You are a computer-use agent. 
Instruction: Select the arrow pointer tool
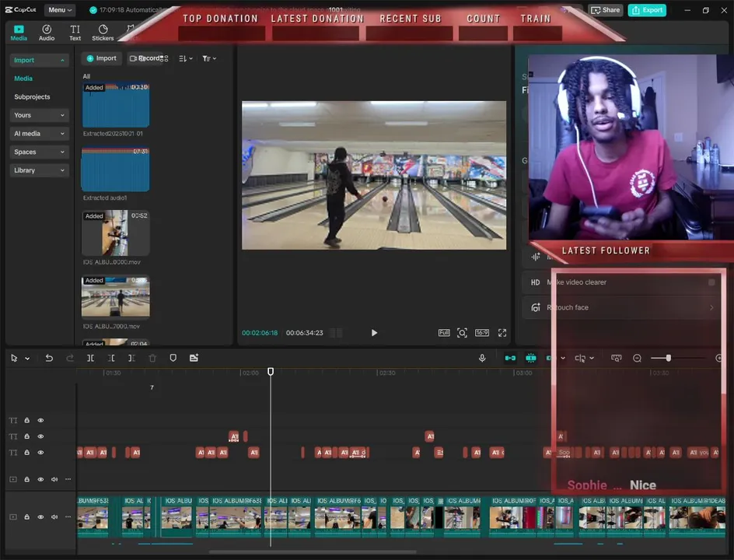coord(14,359)
